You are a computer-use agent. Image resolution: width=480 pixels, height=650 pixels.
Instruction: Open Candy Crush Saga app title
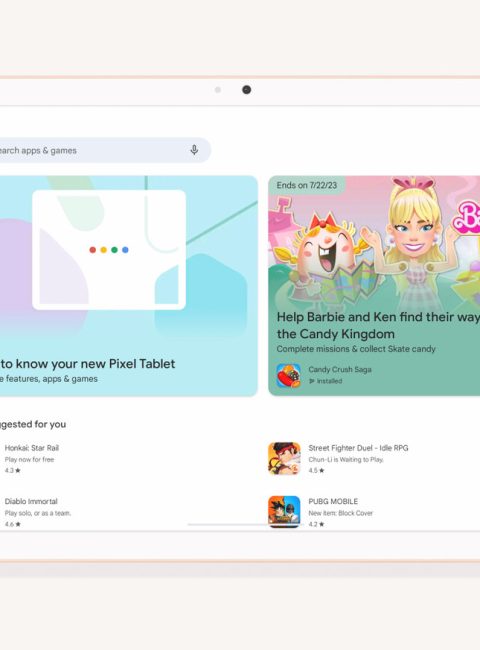(x=340, y=369)
